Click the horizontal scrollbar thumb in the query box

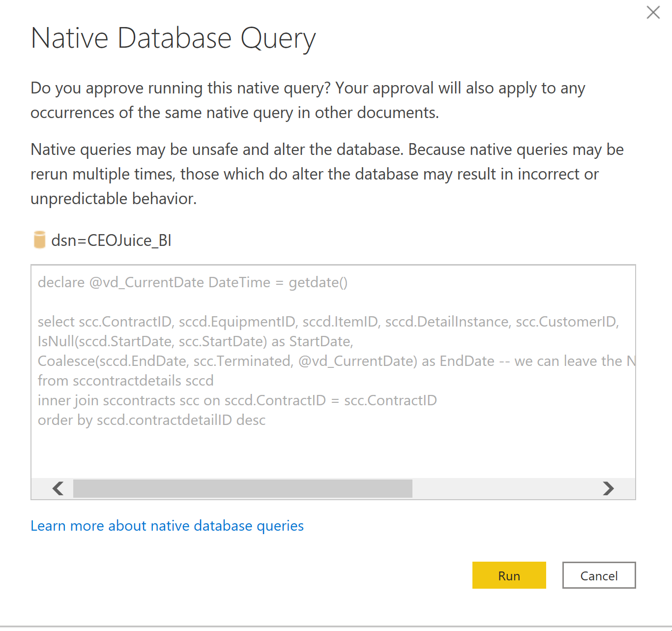(x=243, y=488)
